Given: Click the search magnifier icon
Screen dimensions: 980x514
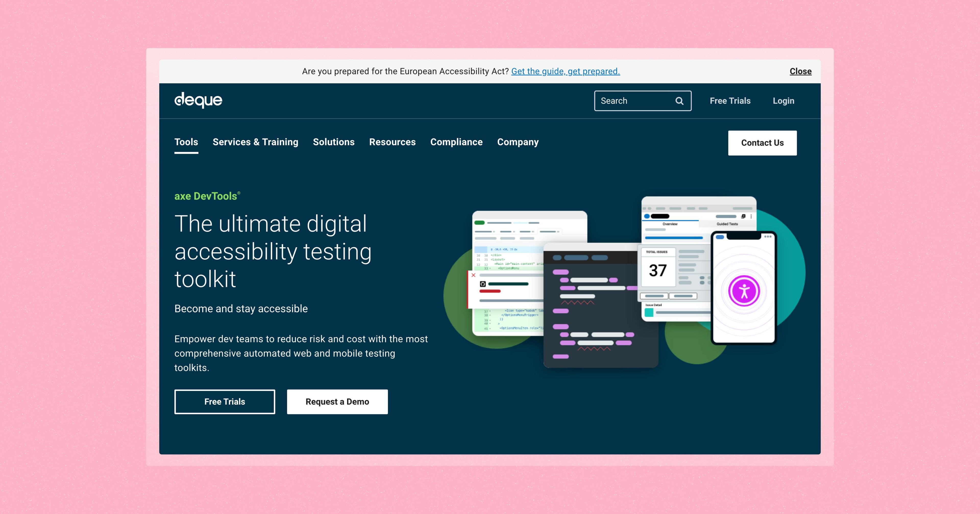Looking at the screenshot, I should (679, 101).
